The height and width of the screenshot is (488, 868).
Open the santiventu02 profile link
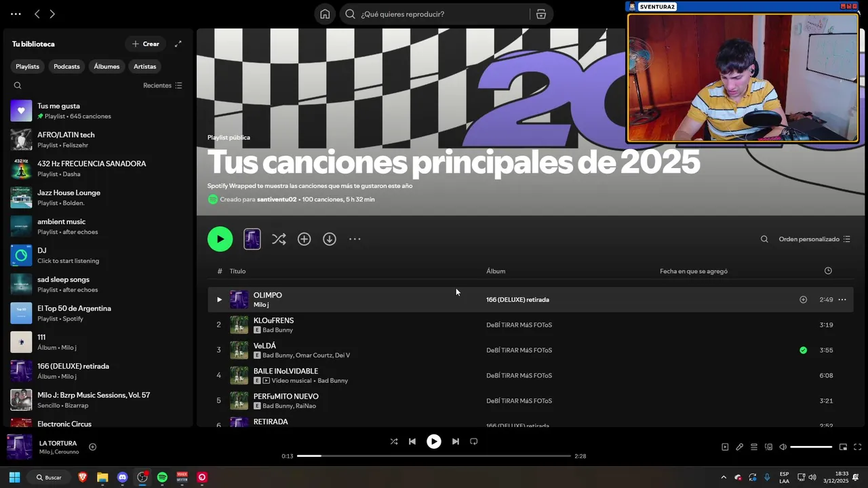click(277, 199)
